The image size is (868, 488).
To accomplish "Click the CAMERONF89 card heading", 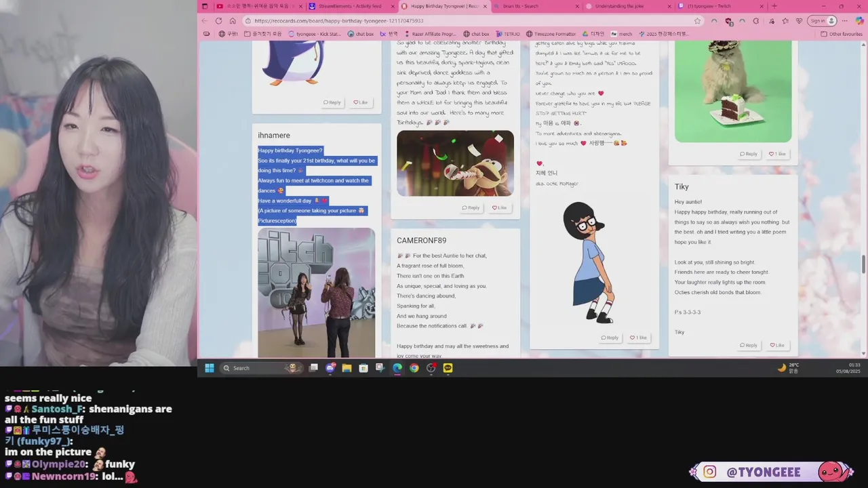I will (422, 241).
